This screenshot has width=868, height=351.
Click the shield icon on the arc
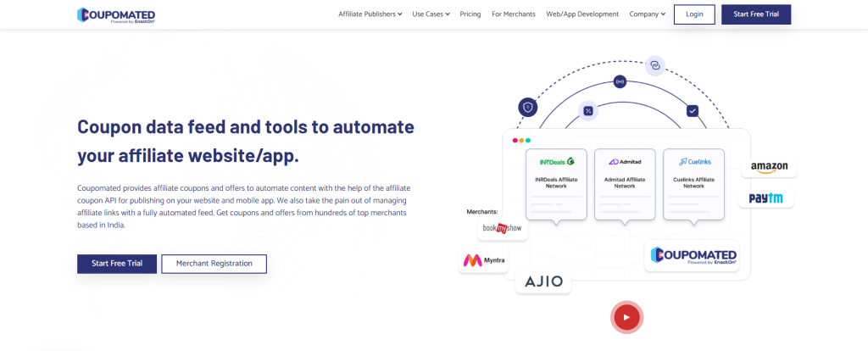pos(527,107)
